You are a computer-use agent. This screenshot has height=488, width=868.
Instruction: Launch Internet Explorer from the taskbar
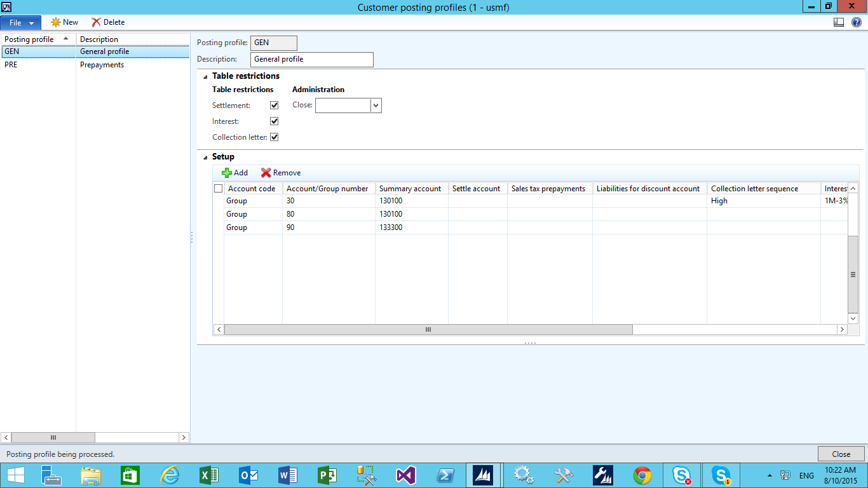170,475
